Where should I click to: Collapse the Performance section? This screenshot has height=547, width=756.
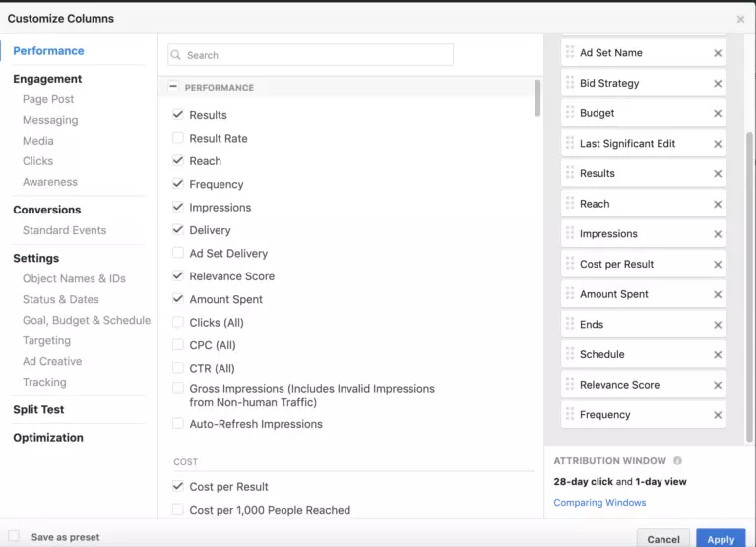[x=174, y=87]
